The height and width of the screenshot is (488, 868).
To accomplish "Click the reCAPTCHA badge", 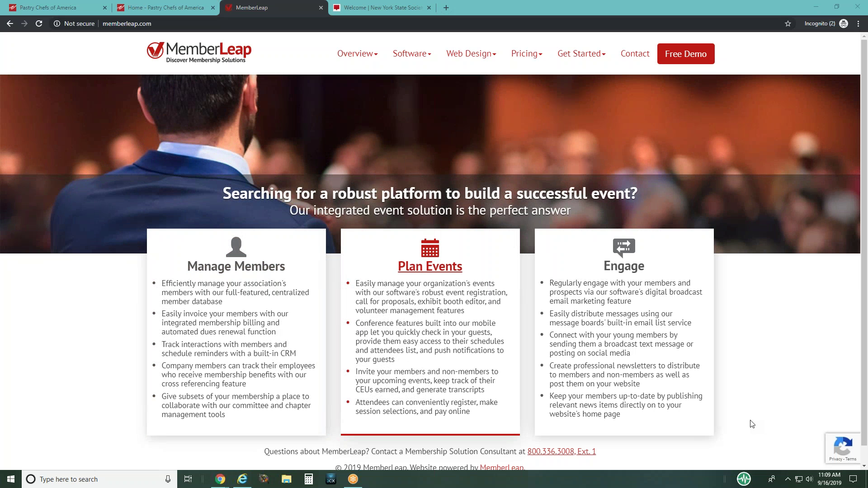I will (x=843, y=448).
